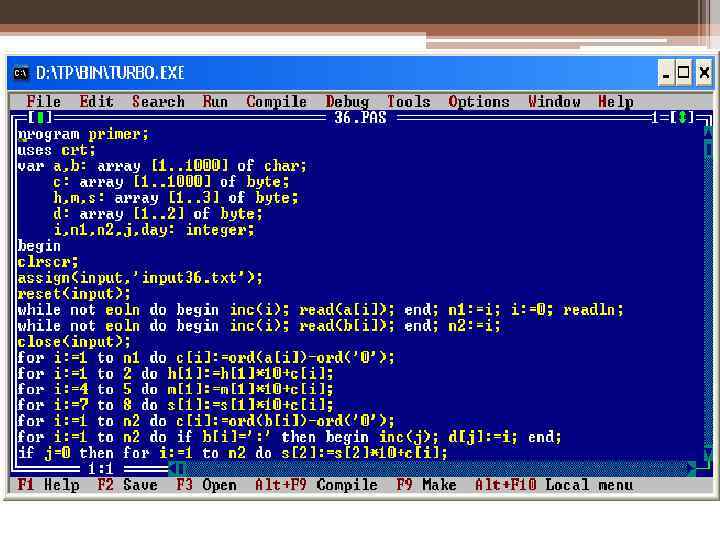Click the 'for i:=7 to 8 do s[1]' line
The image size is (720, 540).
pyautogui.click(x=175, y=405)
